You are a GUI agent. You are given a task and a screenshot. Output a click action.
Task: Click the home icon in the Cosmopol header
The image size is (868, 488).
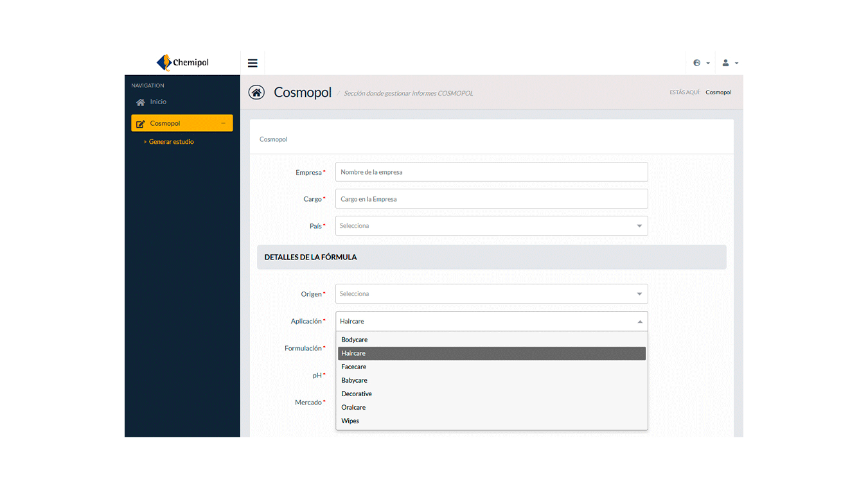pyautogui.click(x=256, y=92)
